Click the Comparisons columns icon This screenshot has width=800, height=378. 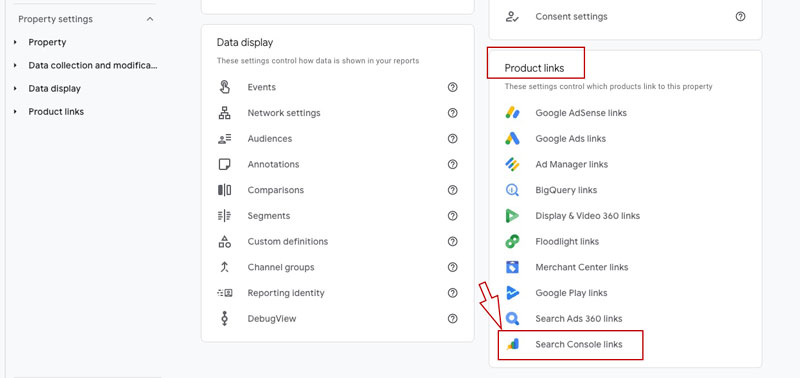[224, 190]
